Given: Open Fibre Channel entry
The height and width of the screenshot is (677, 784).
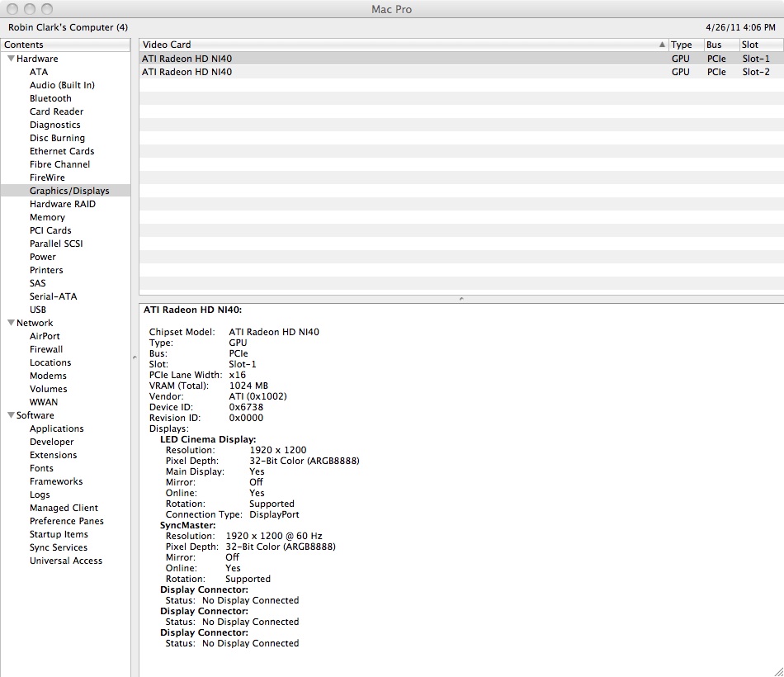Looking at the screenshot, I should click(60, 164).
